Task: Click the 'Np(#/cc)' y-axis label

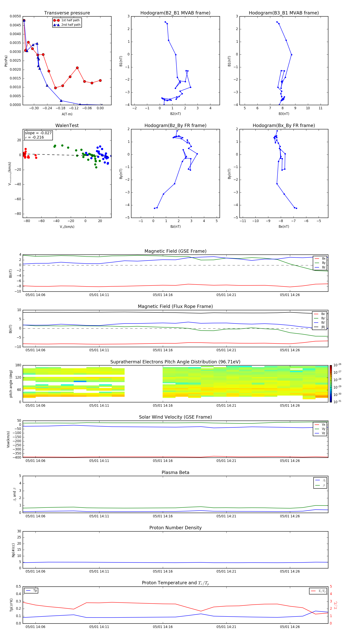Action: point(13,550)
